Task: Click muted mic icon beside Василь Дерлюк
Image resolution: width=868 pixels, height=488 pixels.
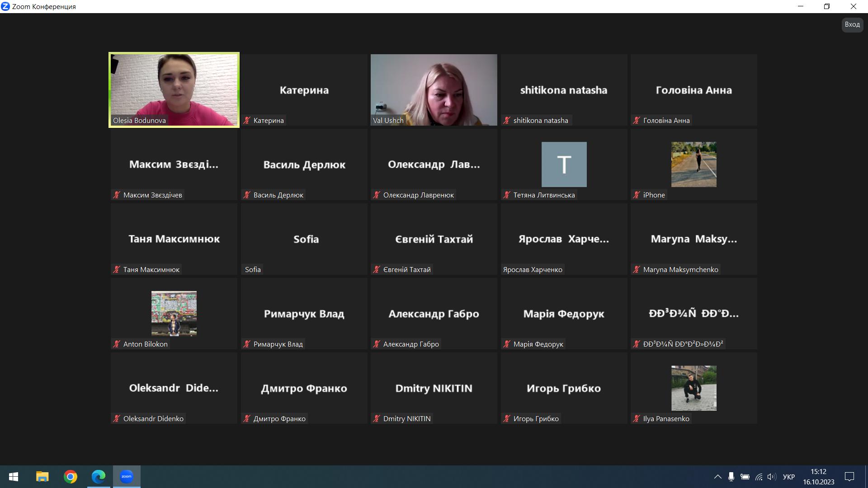Action: click(x=247, y=195)
